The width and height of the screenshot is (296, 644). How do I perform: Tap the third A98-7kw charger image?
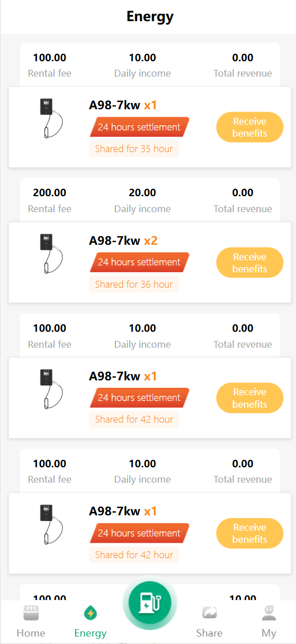50,389
